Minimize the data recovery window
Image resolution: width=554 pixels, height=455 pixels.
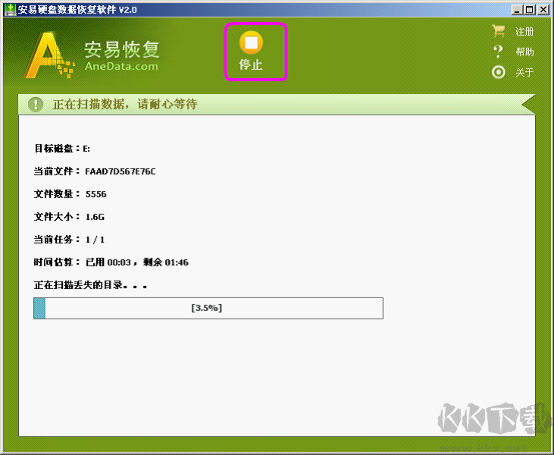tap(517, 10)
